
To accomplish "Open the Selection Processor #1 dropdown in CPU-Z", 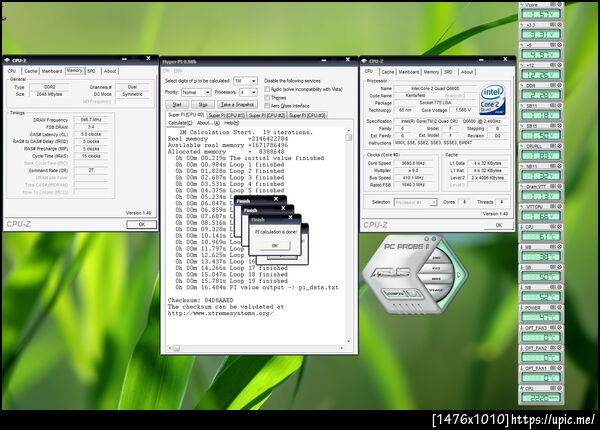I will (x=415, y=202).
